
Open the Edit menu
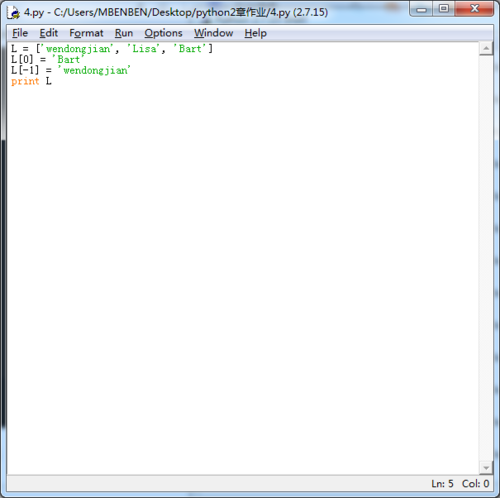pyautogui.click(x=49, y=33)
